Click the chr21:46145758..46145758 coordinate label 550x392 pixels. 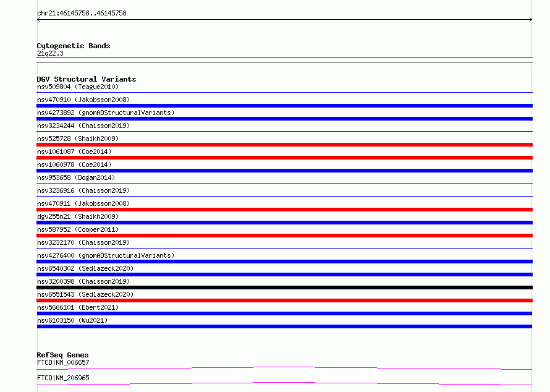[x=82, y=14]
